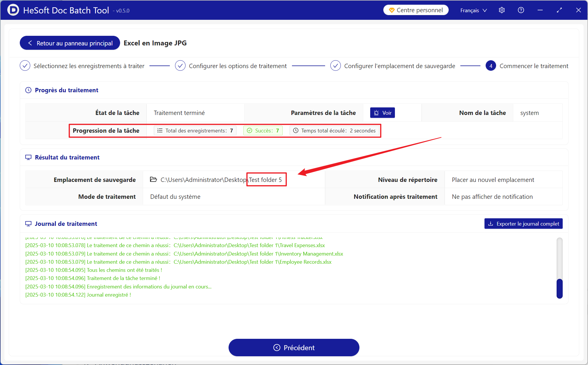Click the Notification après traitement label

395,197
